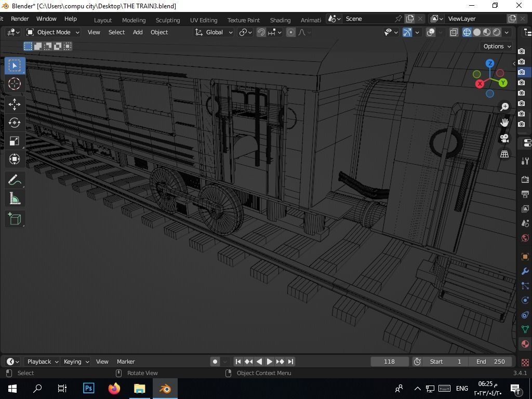Toggle the camera view icon
Screen dimensions: 532x399
tap(504, 138)
